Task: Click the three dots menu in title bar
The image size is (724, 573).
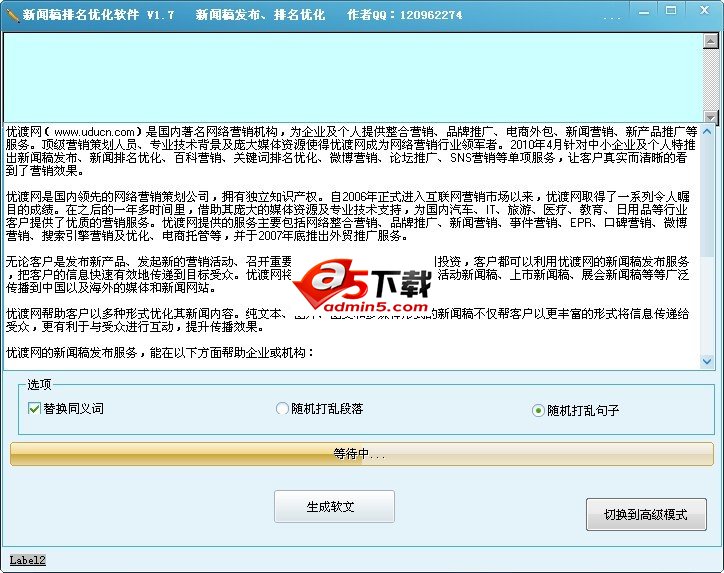Action: click(x=612, y=18)
